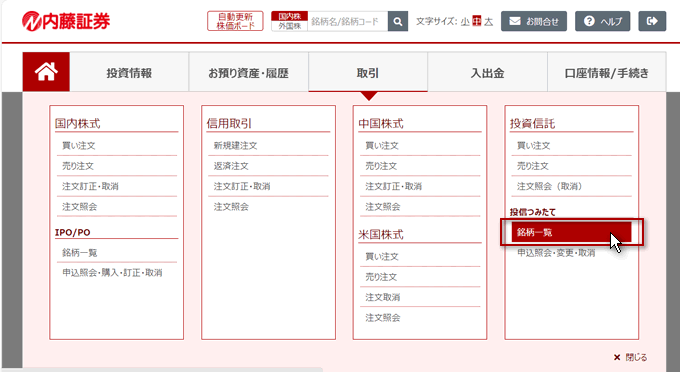The width and height of the screenshot is (680, 372).
Task: Click the 中国株式 section heading
Action: (x=381, y=124)
